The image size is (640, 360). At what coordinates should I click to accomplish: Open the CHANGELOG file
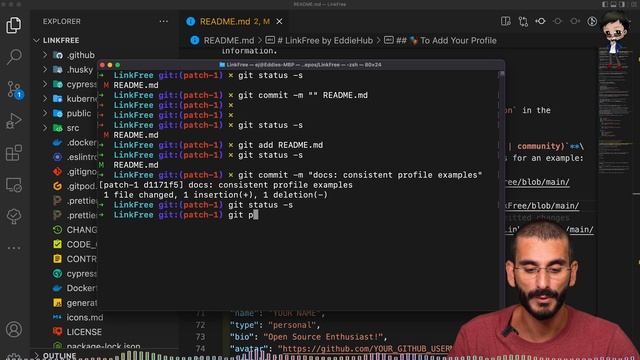tap(81, 230)
